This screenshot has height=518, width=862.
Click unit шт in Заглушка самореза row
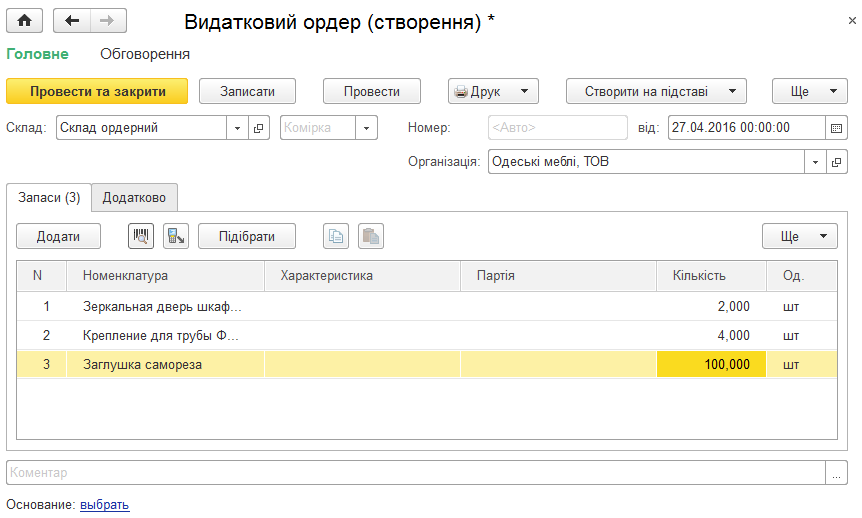pos(802,365)
